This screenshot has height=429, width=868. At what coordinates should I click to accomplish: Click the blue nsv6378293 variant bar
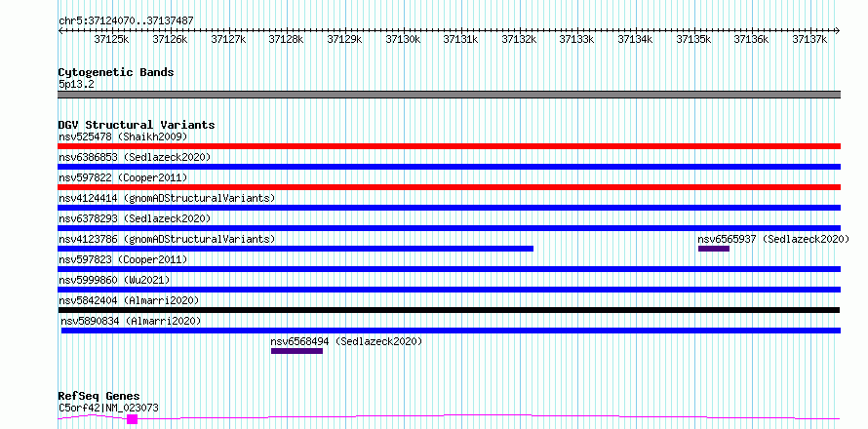(449, 228)
